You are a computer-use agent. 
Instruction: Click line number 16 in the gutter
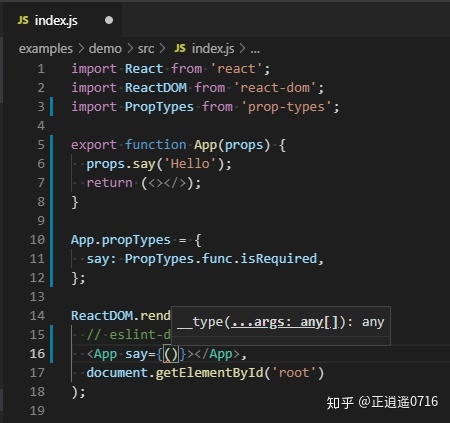tap(37, 354)
